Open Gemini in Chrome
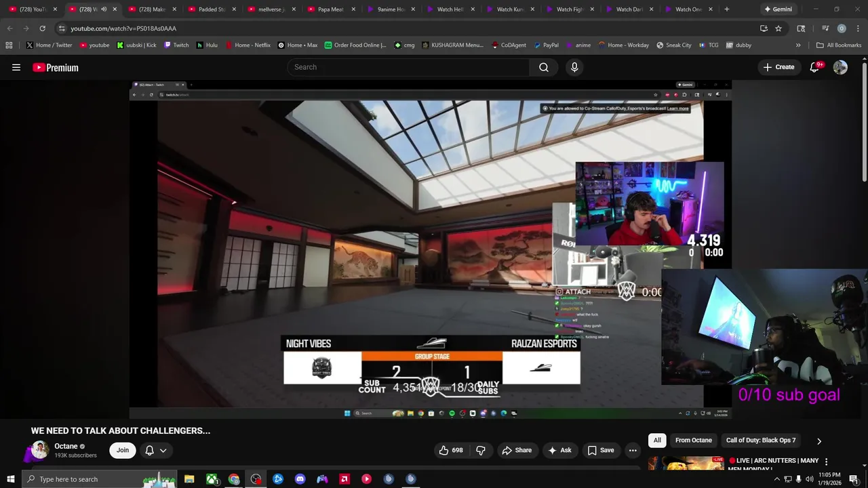Image resolution: width=868 pixels, height=488 pixels. (777, 9)
